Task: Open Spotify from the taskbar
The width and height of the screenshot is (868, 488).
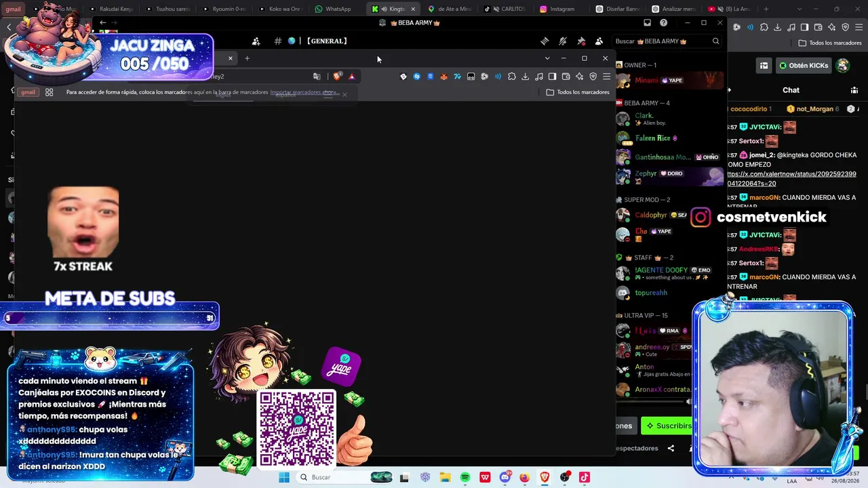Action: tap(465, 477)
